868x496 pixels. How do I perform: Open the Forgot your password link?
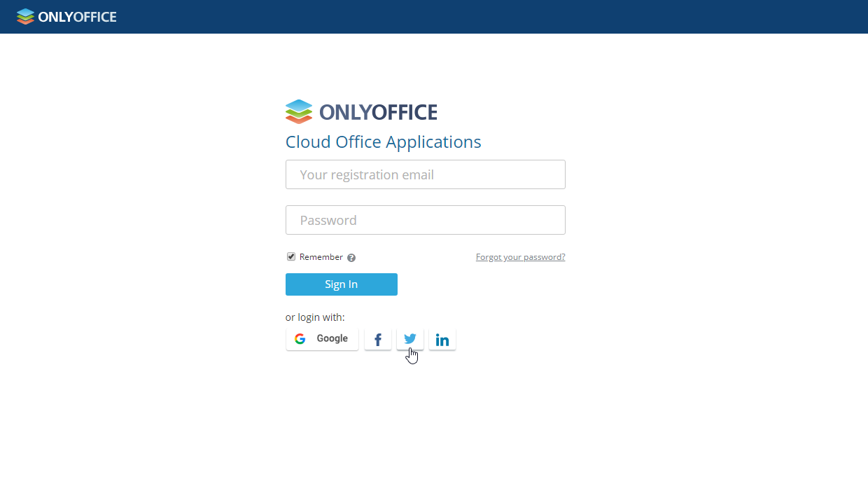(520, 257)
